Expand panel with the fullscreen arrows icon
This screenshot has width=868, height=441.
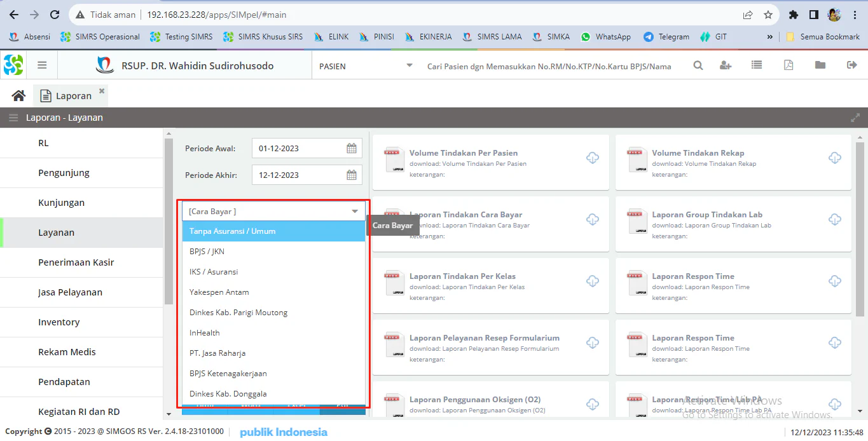coord(855,118)
